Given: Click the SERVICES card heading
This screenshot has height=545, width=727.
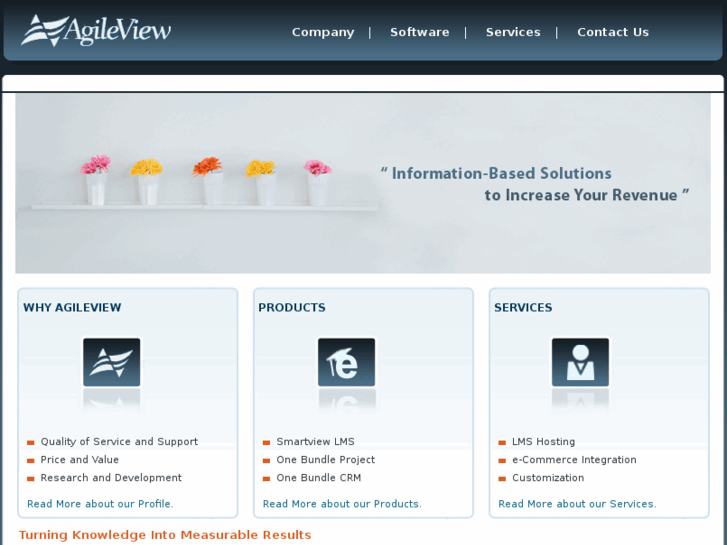Looking at the screenshot, I should click(x=523, y=308).
